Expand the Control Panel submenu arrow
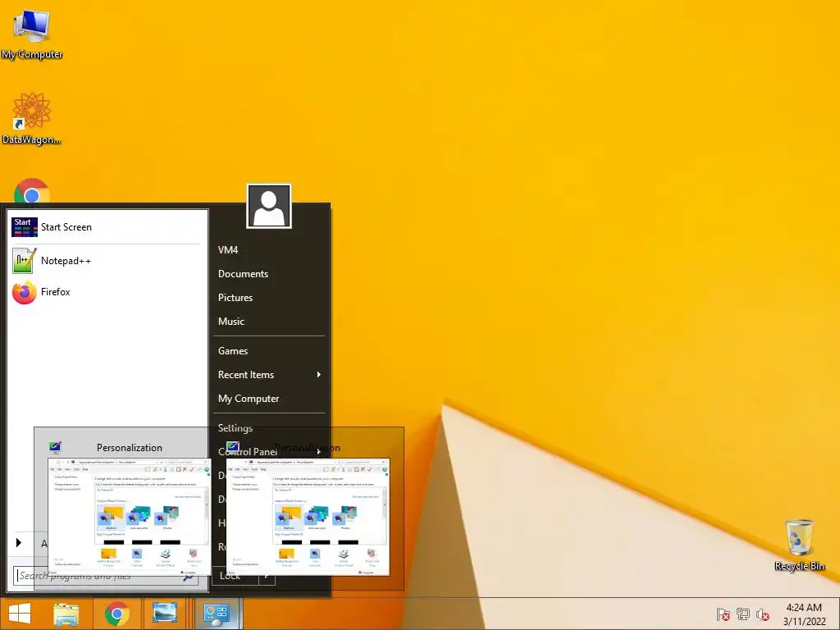The image size is (840, 630). click(319, 452)
